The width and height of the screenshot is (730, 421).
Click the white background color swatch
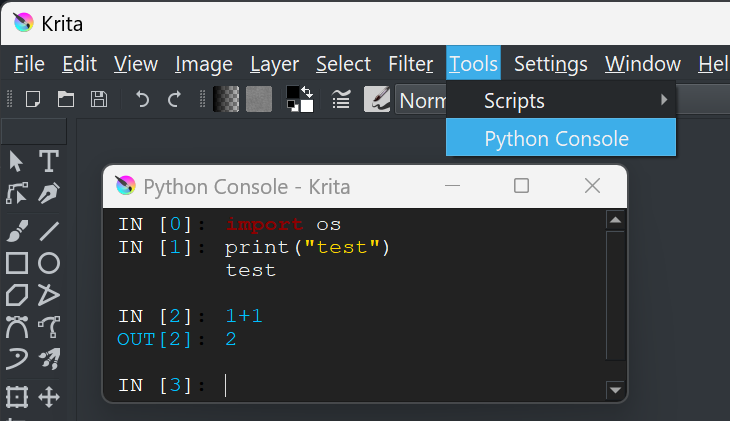pos(307,106)
